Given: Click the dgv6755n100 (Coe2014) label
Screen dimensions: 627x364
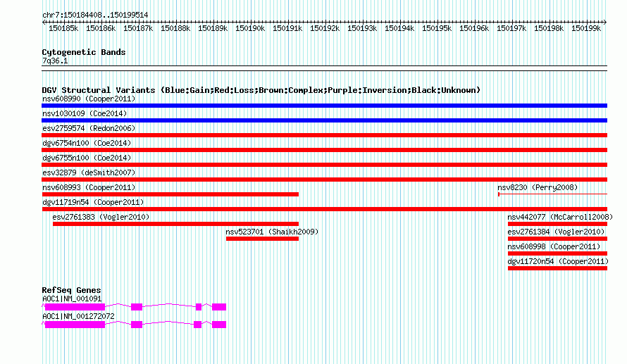Looking at the screenshot, I should 87,158.
